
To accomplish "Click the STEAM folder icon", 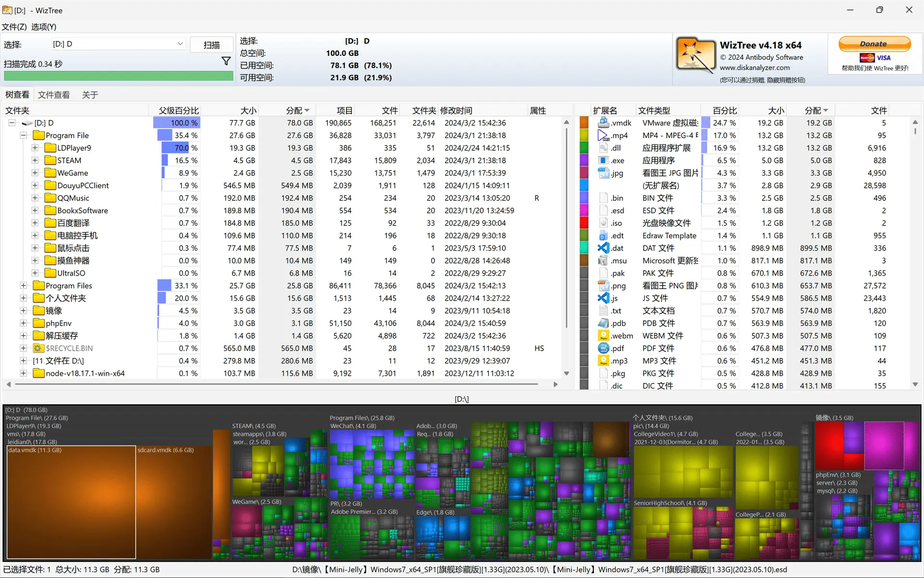I will pyautogui.click(x=50, y=160).
